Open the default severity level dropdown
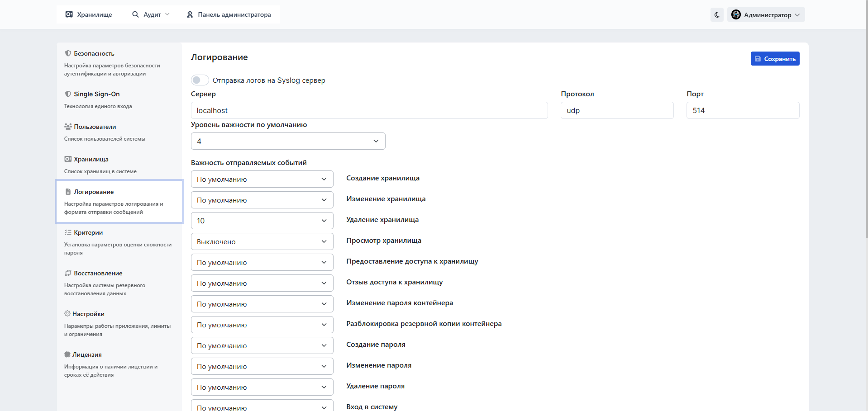The height and width of the screenshot is (411, 868). 288,141
